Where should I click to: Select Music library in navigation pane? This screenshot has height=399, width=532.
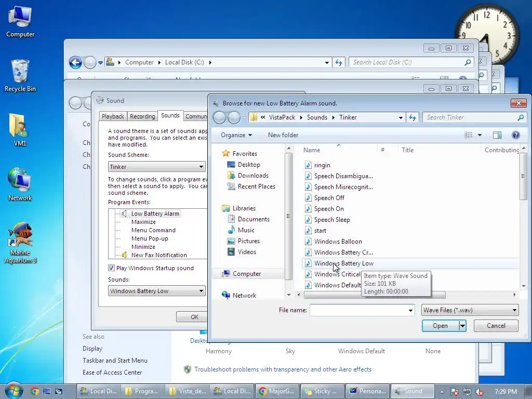pos(246,230)
